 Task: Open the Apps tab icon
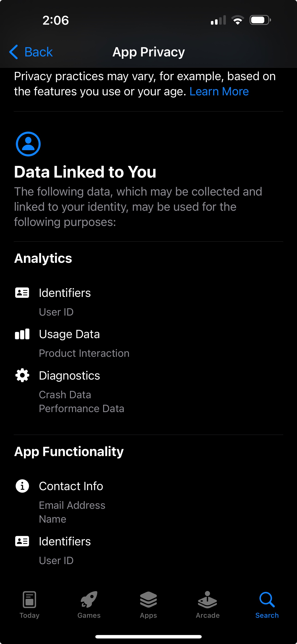point(148,600)
